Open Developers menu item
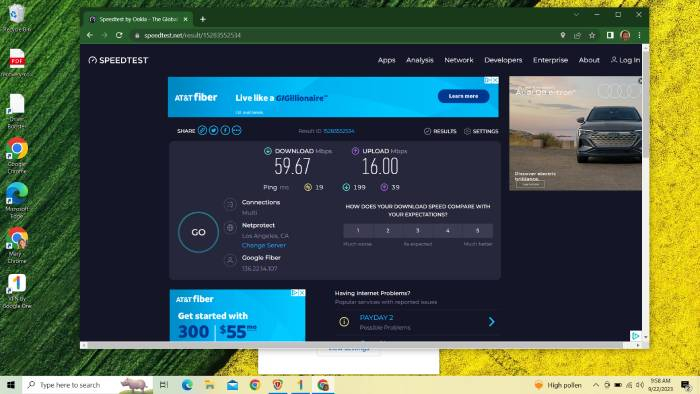The width and height of the screenshot is (700, 394). pos(503,60)
